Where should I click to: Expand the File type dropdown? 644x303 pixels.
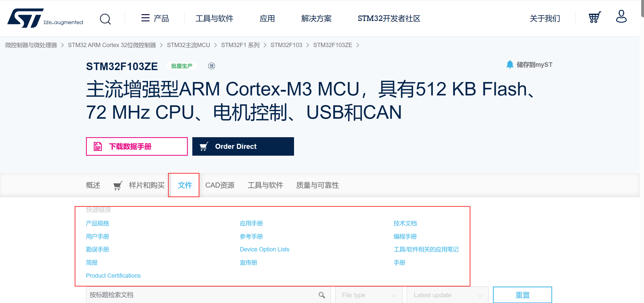pos(369,295)
